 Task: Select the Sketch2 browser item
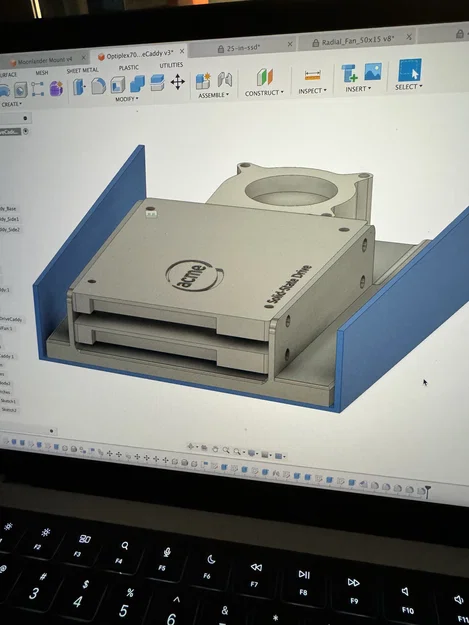[9, 409]
